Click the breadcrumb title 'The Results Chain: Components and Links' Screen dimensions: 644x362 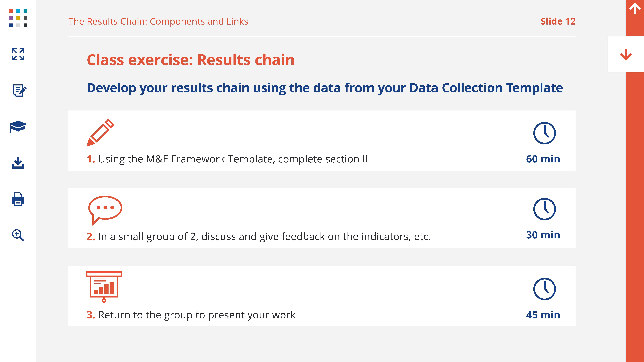pos(158,21)
